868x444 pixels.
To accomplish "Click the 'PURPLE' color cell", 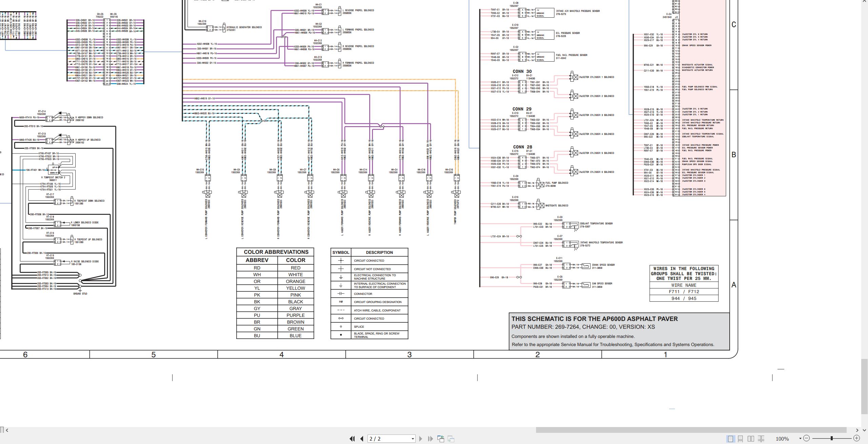I will (x=295, y=315).
